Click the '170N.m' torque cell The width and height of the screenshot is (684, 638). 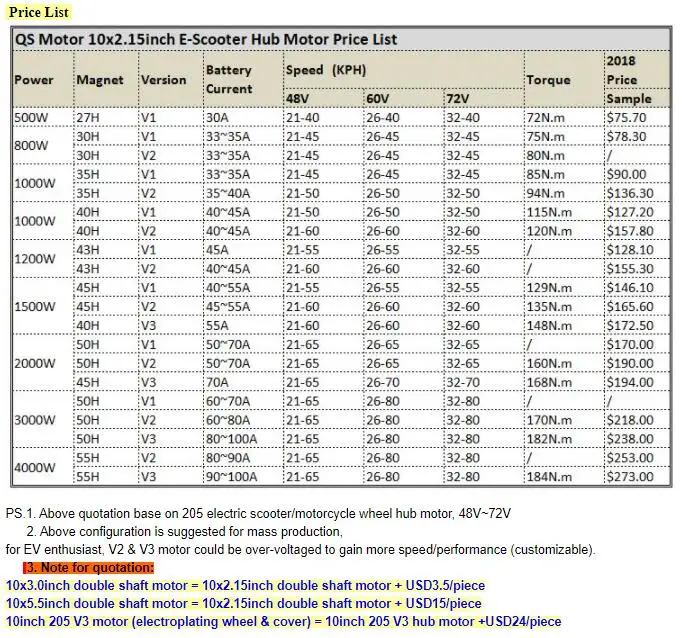[x=549, y=420]
